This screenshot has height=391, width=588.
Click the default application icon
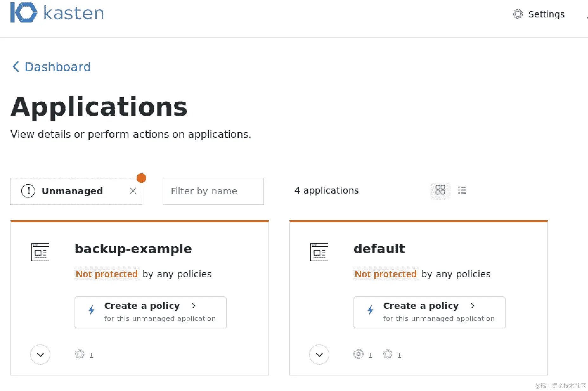pyautogui.click(x=319, y=252)
